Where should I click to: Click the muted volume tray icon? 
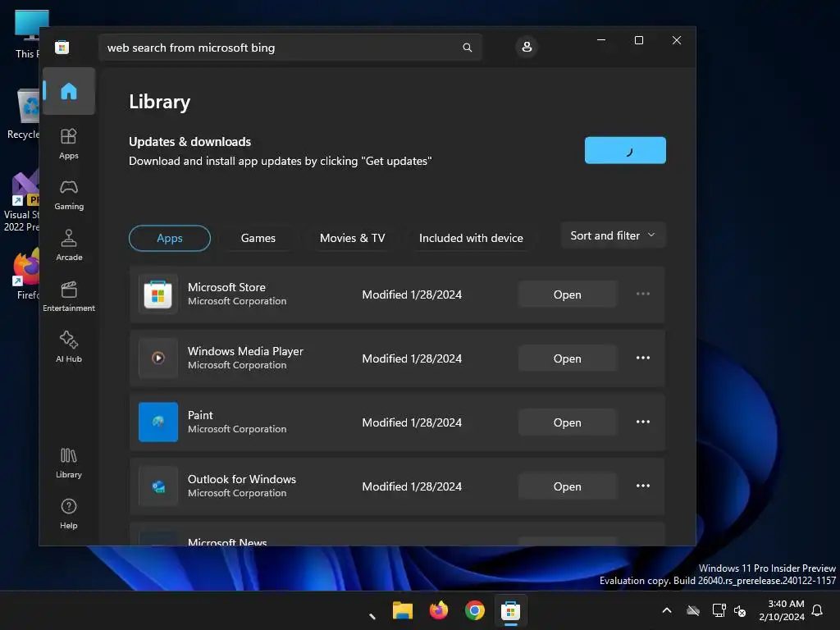(x=740, y=610)
